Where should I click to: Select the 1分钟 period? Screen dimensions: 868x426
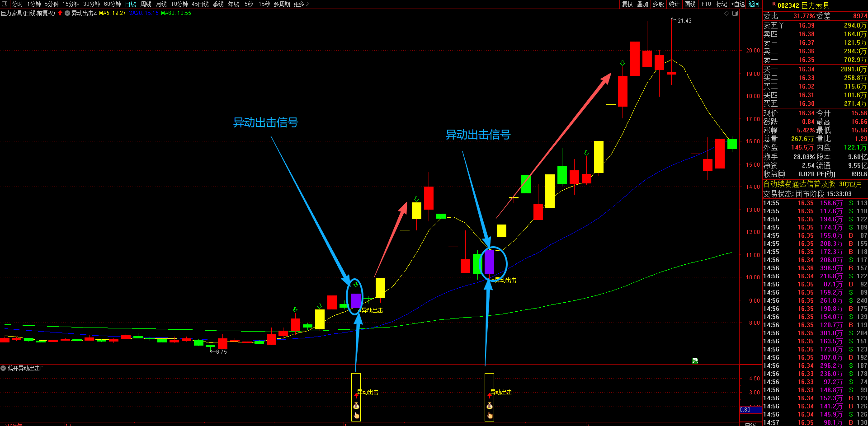[x=34, y=4]
